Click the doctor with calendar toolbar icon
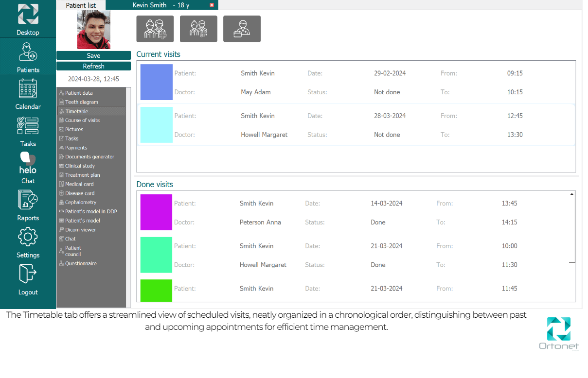 point(242,29)
